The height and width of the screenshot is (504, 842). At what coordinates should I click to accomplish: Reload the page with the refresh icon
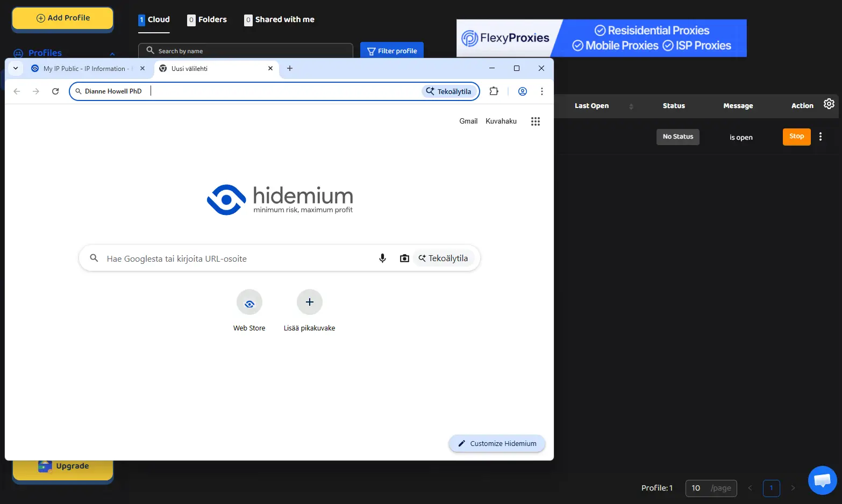(55, 91)
